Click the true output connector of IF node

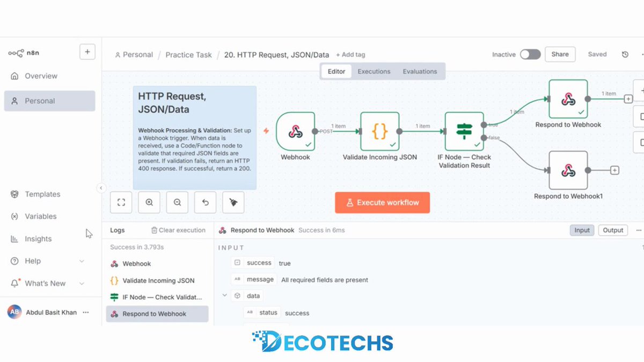tap(484, 124)
